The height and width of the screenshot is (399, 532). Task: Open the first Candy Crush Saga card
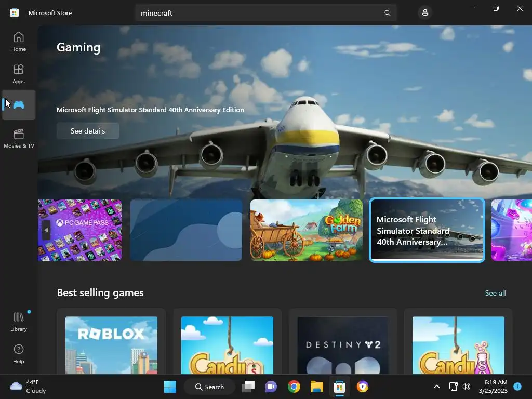tap(227, 342)
